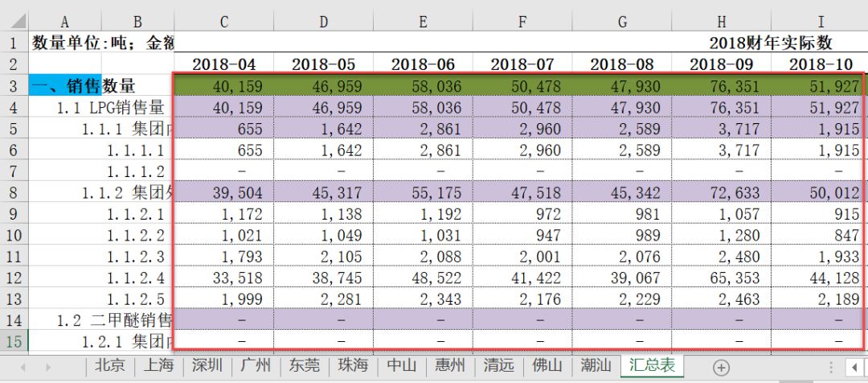Click the previous sheet navigation arrow
This screenshot has height=383, width=868.
(23, 367)
